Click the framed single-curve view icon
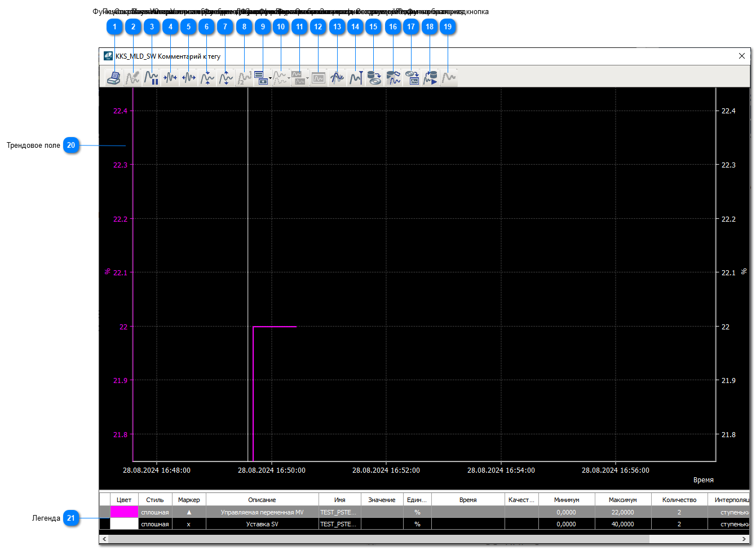Image resolution: width=756 pixels, height=550 pixels. tap(319, 77)
